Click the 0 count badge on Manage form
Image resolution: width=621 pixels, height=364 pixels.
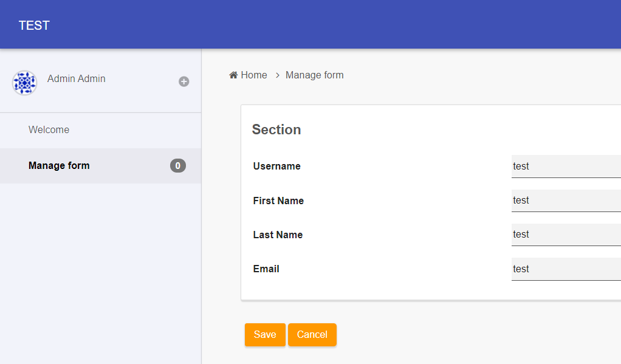coord(177,165)
